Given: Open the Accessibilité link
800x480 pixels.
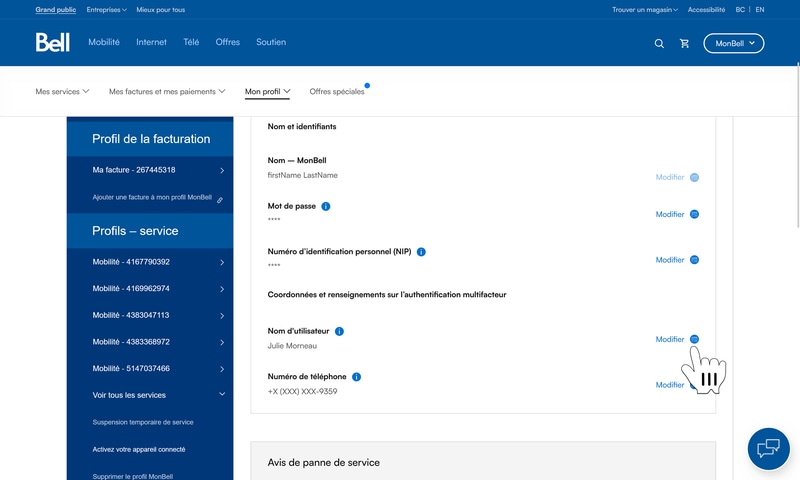Looking at the screenshot, I should coord(706,10).
